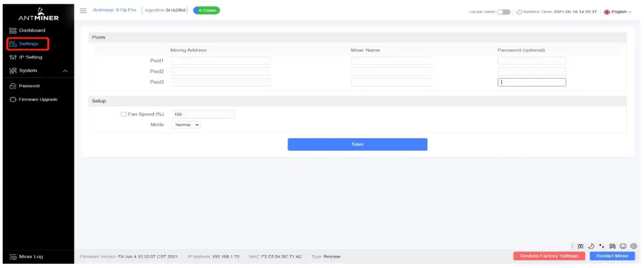Screen dimensions: 644x268
Task: Click the IME moon mode icon
Action: [x=592, y=246]
